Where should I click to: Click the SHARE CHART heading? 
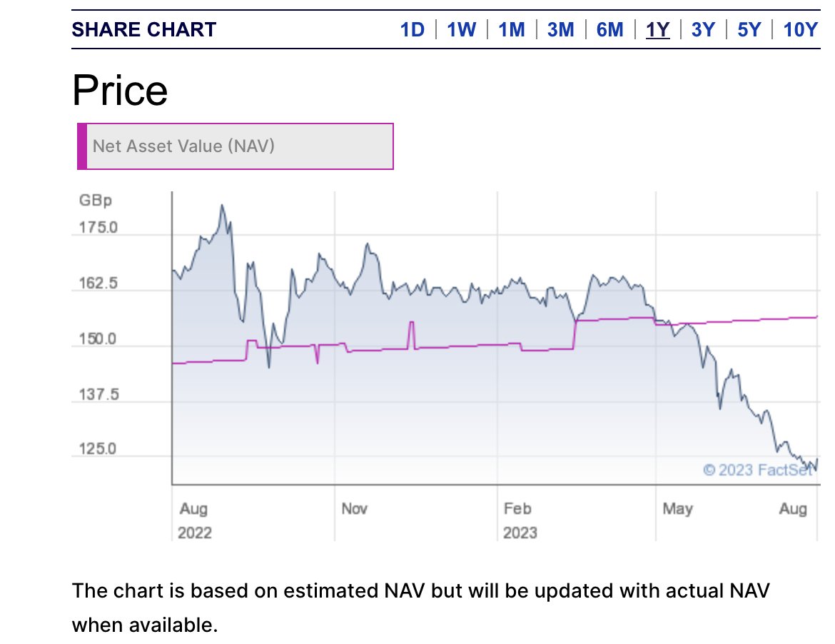point(143,29)
